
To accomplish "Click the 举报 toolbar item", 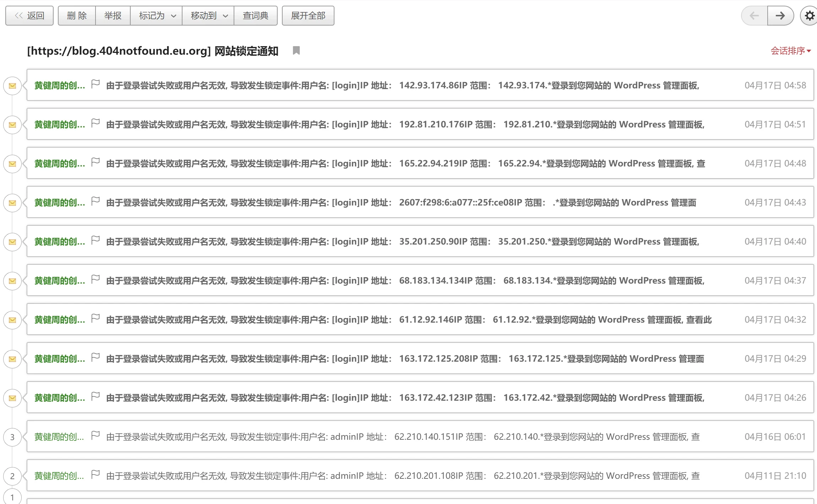I will [x=113, y=16].
